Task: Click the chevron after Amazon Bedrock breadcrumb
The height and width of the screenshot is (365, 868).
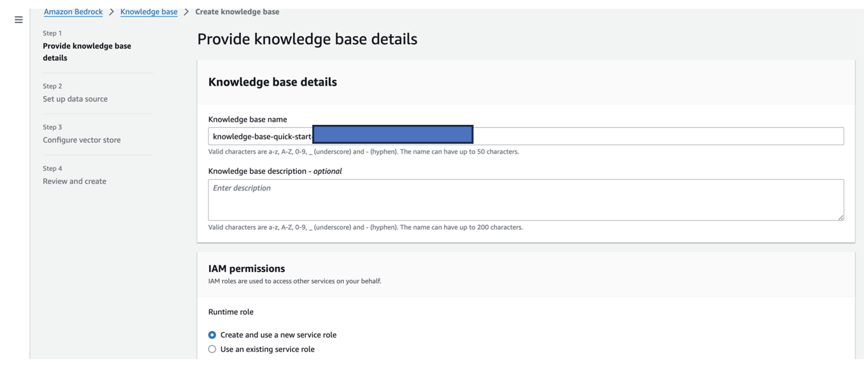Action: pos(111,12)
